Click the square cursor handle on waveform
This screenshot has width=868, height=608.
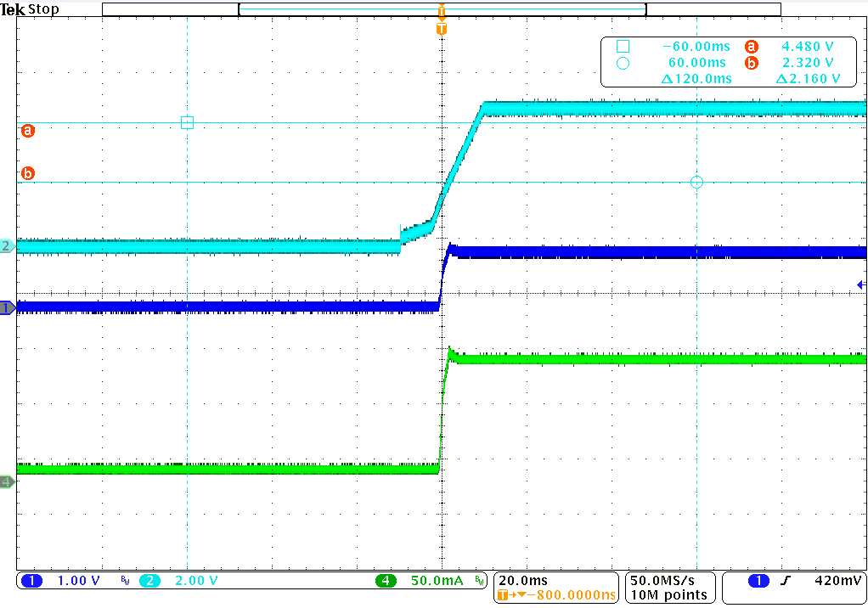coord(187,122)
